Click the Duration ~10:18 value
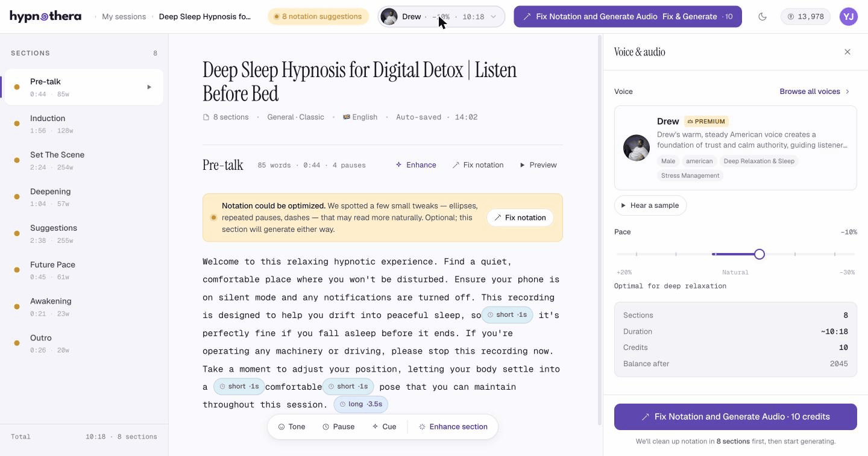 [x=834, y=331]
